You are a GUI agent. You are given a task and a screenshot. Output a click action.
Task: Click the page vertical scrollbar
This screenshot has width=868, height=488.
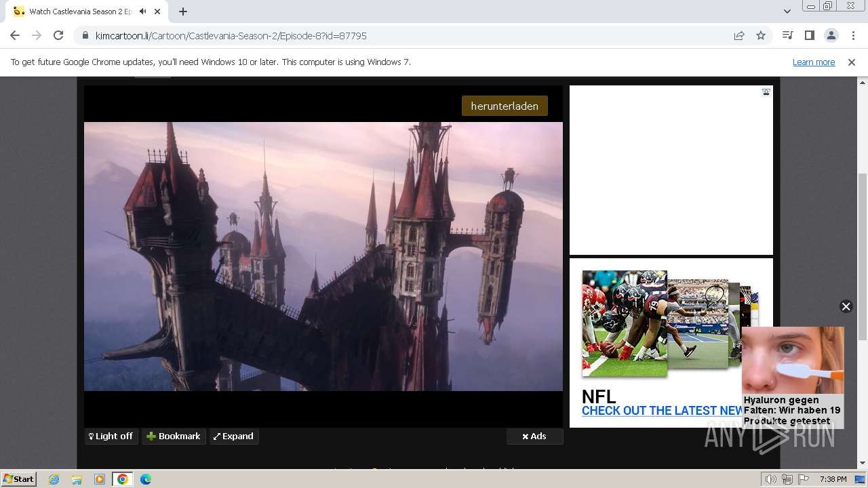(863, 256)
